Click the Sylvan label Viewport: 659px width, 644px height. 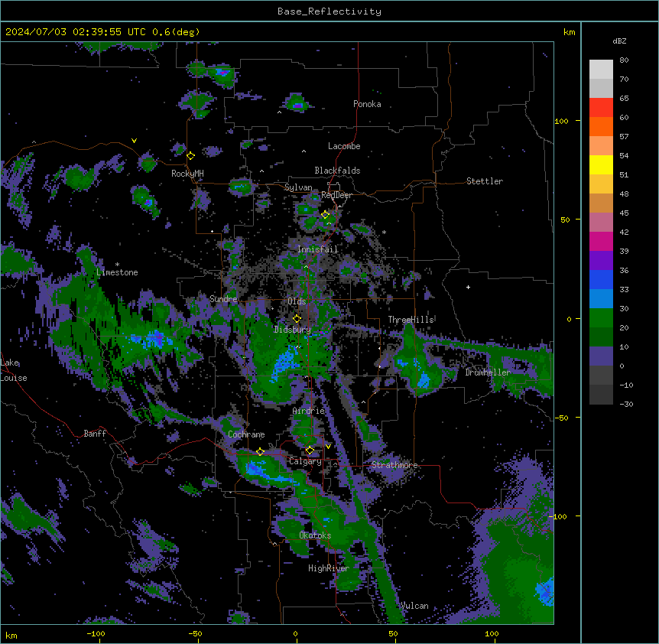pyautogui.click(x=298, y=187)
